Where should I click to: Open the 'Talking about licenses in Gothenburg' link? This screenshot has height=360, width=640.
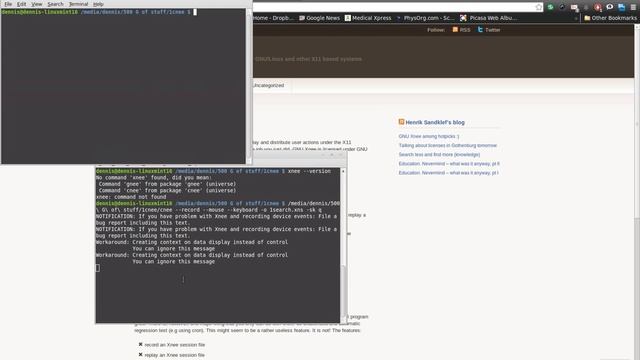448,146
